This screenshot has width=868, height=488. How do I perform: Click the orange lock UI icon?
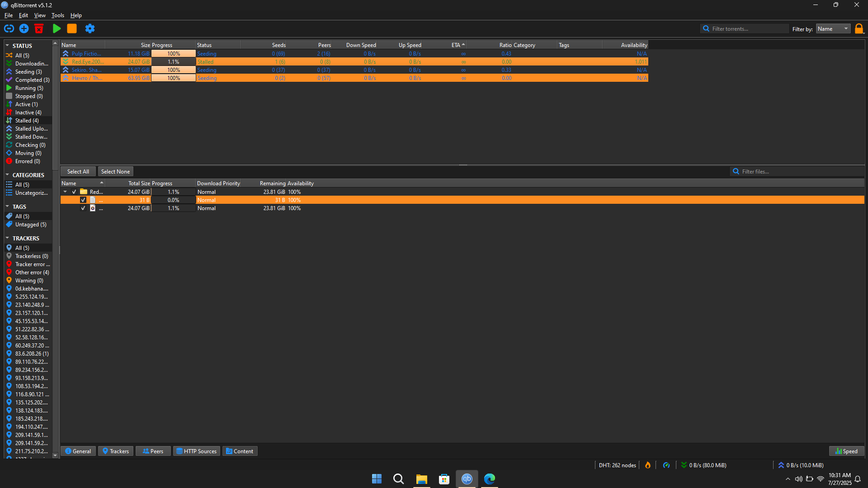click(x=859, y=28)
